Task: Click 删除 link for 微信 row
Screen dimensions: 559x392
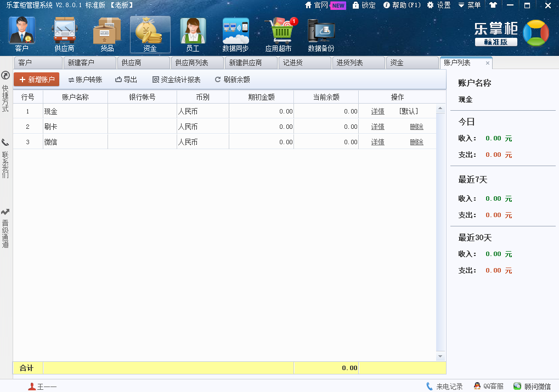Action: point(416,142)
